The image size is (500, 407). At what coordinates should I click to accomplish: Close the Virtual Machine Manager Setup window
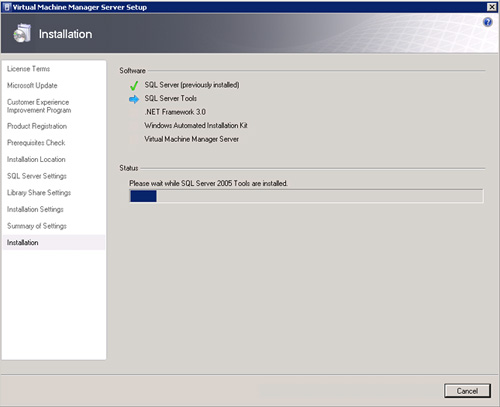[x=492, y=7]
